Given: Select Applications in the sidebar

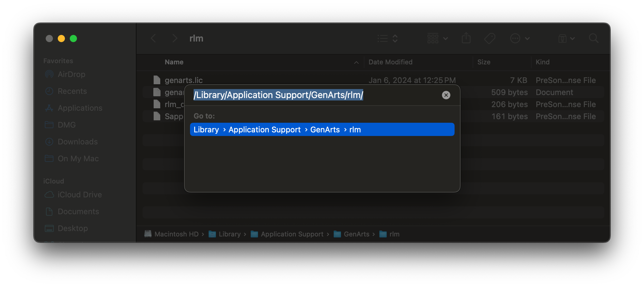Looking at the screenshot, I should point(80,108).
